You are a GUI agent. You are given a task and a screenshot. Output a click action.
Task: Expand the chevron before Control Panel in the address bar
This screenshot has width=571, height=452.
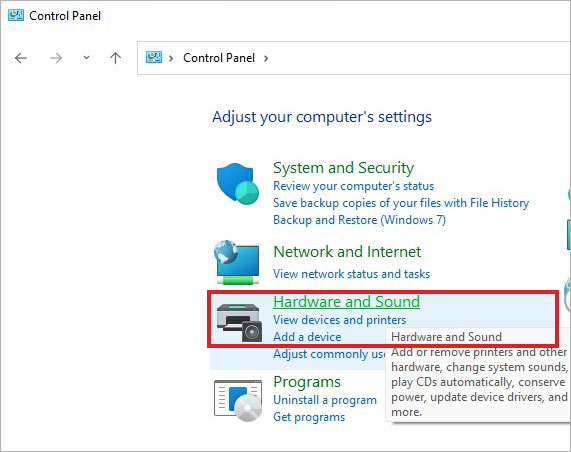pyautogui.click(x=171, y=58)
